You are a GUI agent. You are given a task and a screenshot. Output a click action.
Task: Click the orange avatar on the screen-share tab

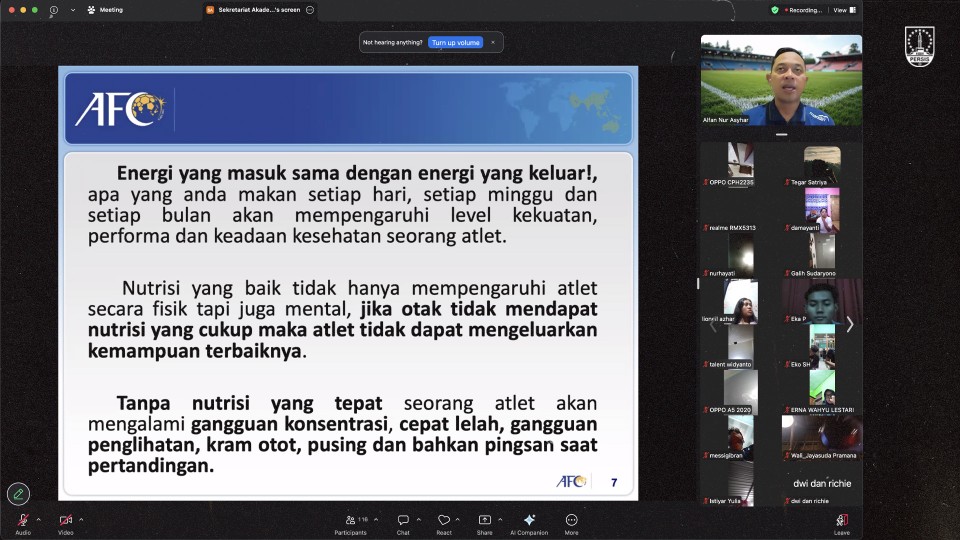pyautogui.click(x=210, y=10)
